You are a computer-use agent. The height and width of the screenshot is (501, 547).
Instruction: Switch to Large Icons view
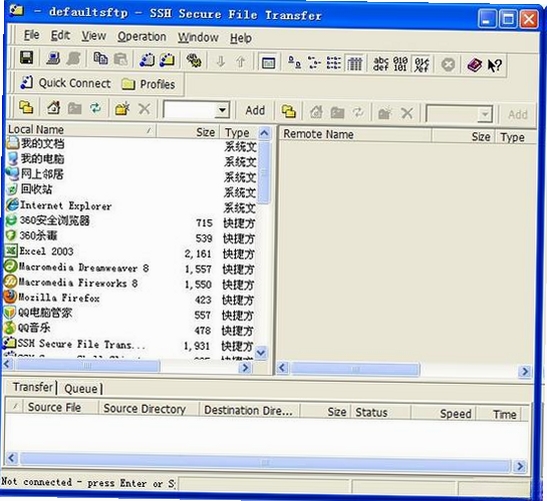[294, 63]
